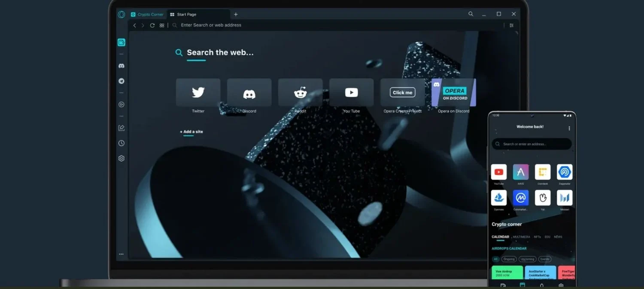Screen dimensions: 644x289
Task: Select the CALENDAR tab in Crypto corner
Action: (500, 237)
